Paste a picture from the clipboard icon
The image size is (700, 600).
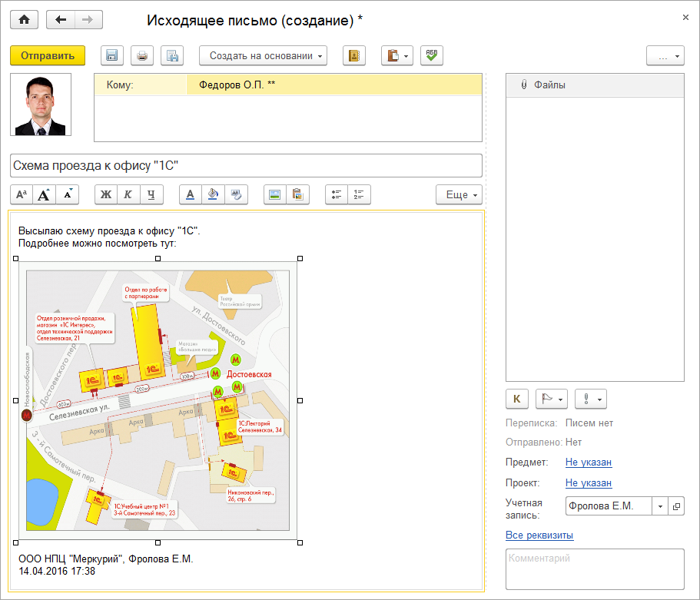coord(298,194)
